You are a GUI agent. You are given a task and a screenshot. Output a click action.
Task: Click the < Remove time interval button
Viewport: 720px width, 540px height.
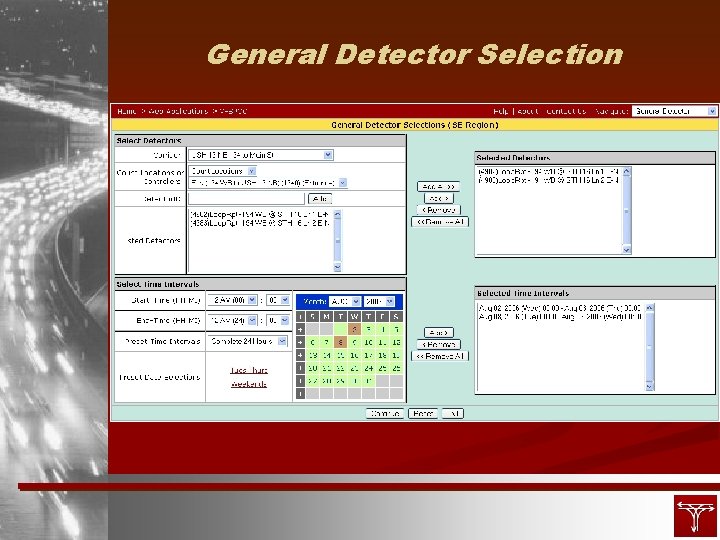coord(439,344)
